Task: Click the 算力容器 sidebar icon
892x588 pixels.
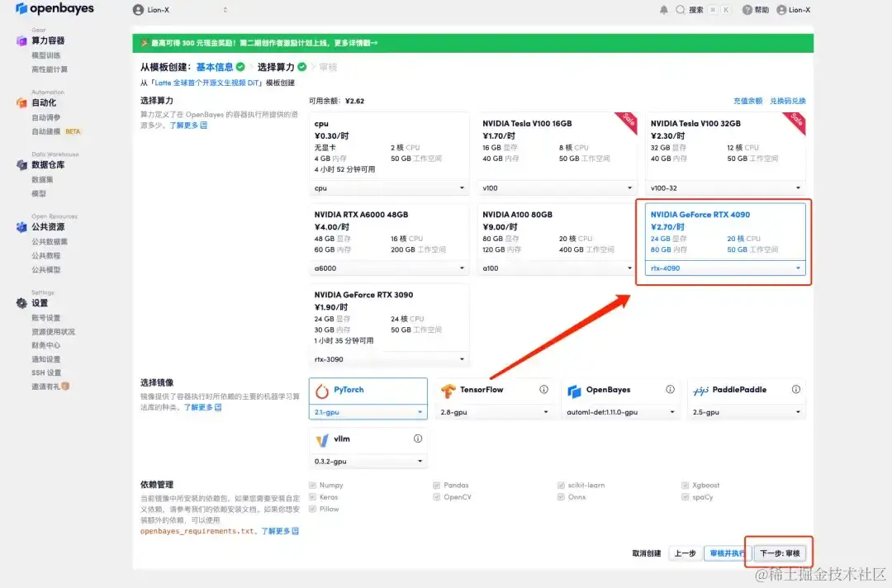Action: pyautogui.click(x=21, y=40)
